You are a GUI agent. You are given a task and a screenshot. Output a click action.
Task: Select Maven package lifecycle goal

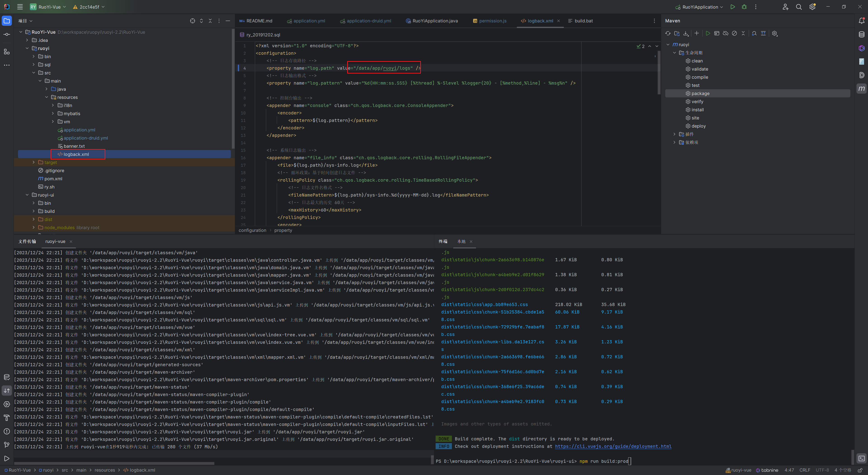tap(757, 93)
